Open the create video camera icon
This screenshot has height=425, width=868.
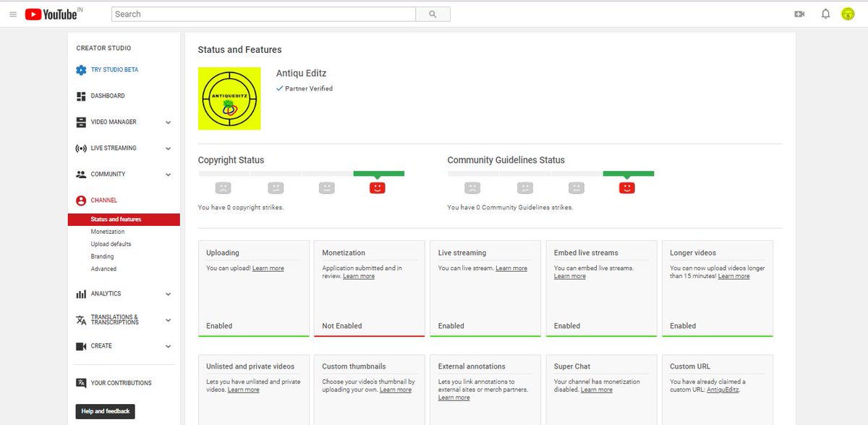(x=799, y=14)
